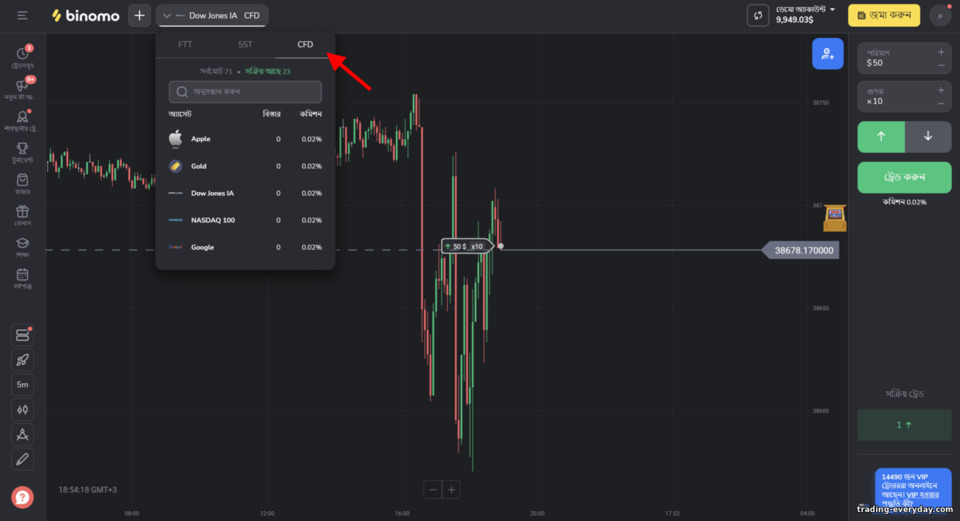The image size is (960, 521).
Task: Open the indicators compass icon
Action: tap(23, 435)
